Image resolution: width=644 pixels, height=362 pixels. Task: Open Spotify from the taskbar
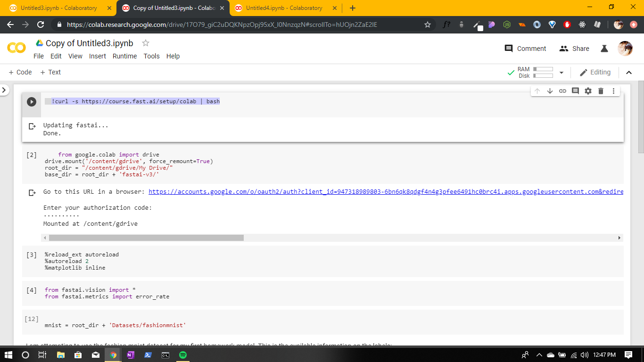pyautogui.click(x=183, y=355)
